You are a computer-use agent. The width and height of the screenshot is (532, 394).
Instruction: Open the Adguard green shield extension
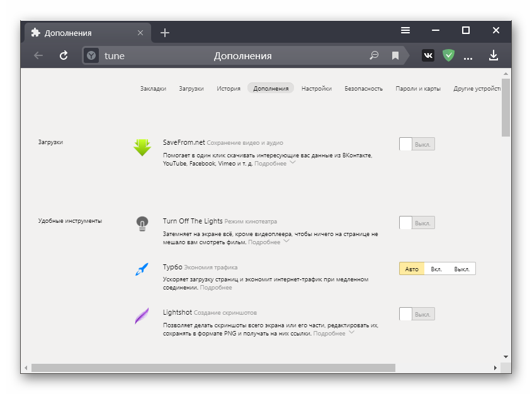(448, 55)
